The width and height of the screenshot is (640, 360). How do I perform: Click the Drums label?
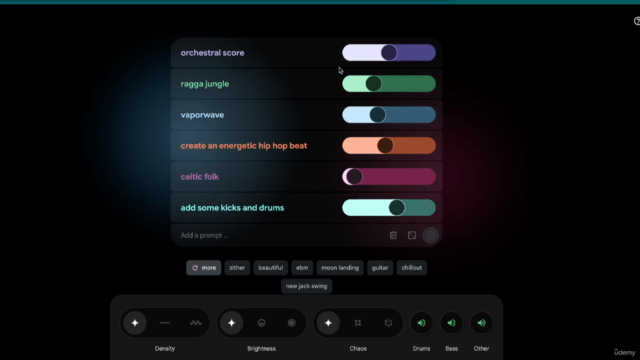pyautogui.click(x=421, y=349)
